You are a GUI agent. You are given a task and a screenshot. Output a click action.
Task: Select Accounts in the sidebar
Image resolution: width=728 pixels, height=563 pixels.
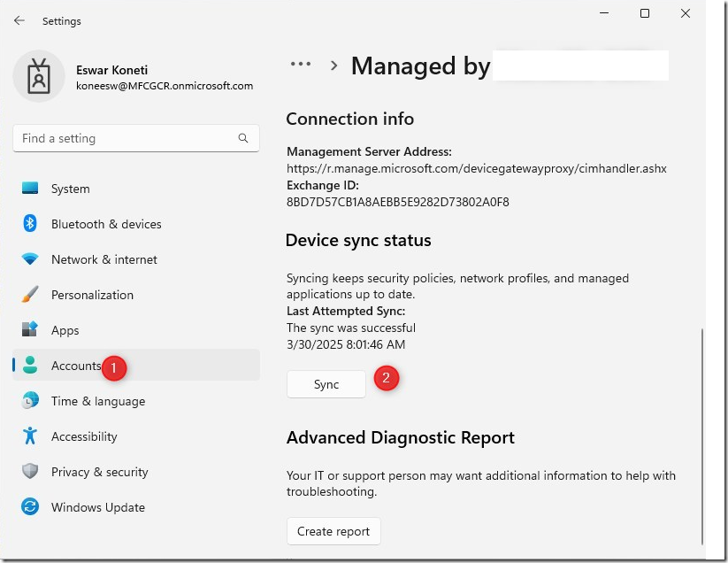tap(76, 366)
